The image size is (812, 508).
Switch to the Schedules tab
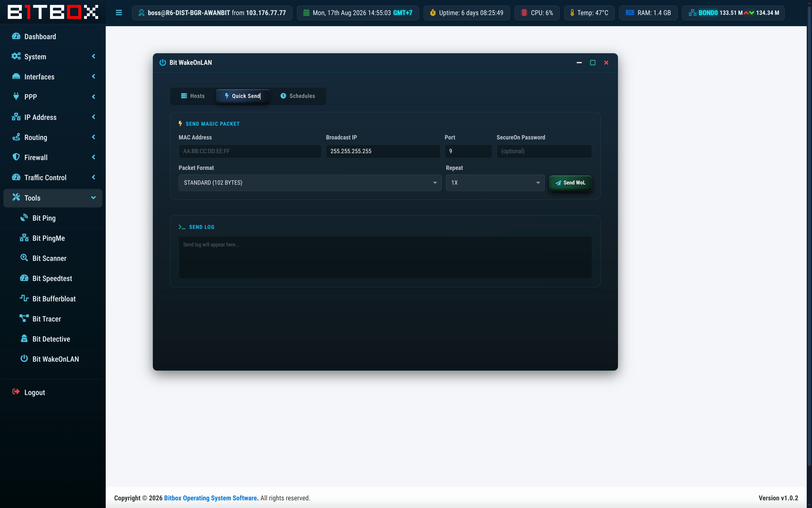tap(298, 96)
